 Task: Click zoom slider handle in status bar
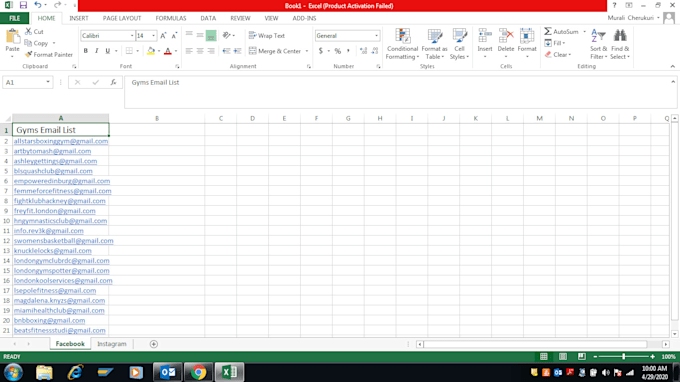624,356
